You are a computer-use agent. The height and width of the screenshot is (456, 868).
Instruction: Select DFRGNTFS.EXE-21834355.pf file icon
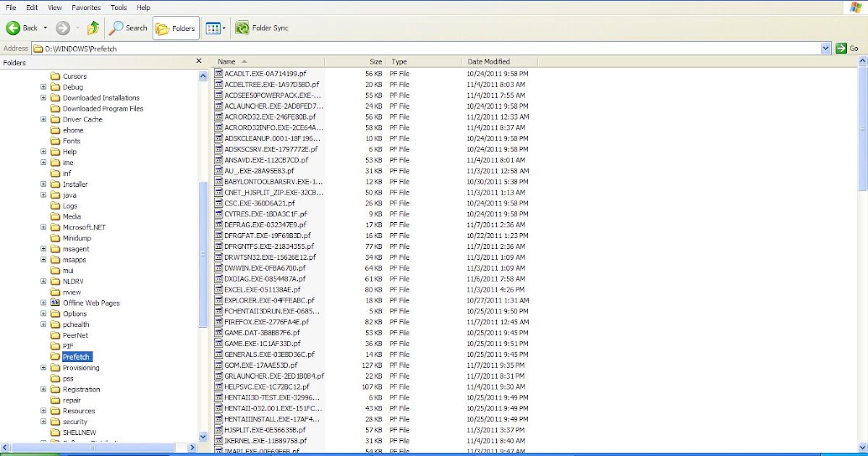pos(218,246)
